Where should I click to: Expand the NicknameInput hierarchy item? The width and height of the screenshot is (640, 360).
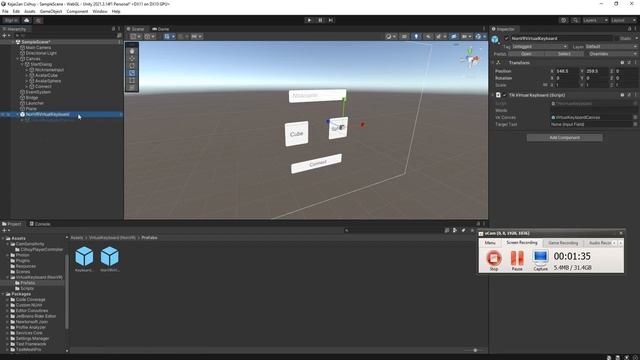(x=27, y=70)
